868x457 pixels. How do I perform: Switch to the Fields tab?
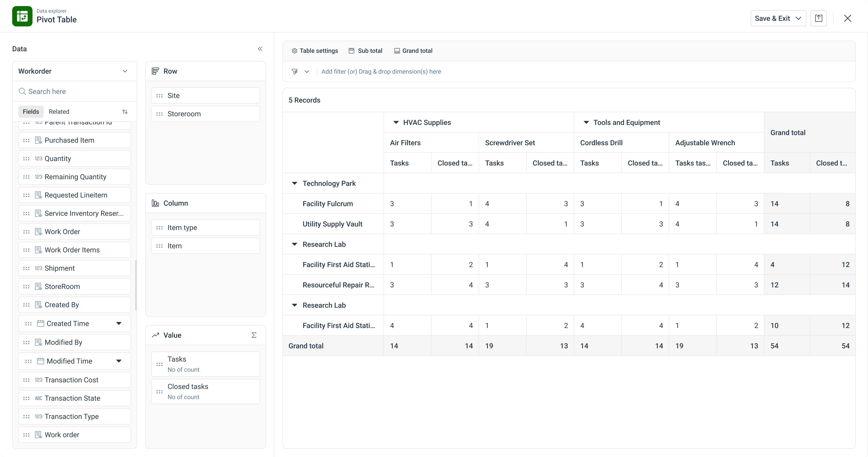point(31,111)
